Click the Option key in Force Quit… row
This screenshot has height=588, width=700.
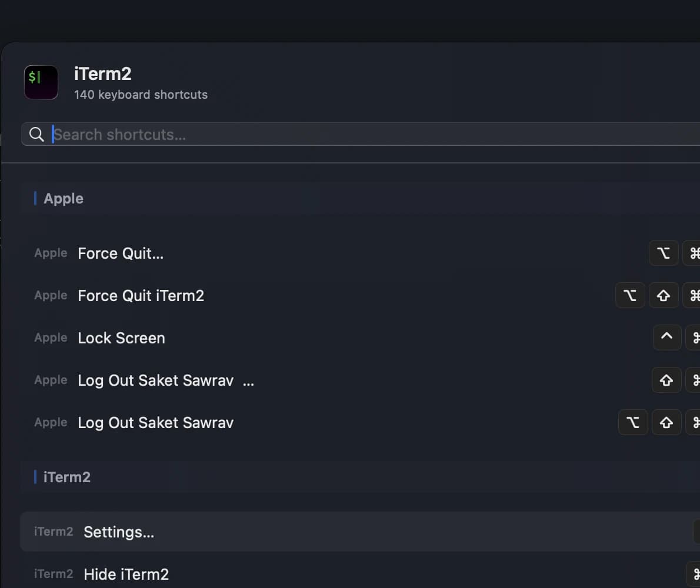point(664,253)
